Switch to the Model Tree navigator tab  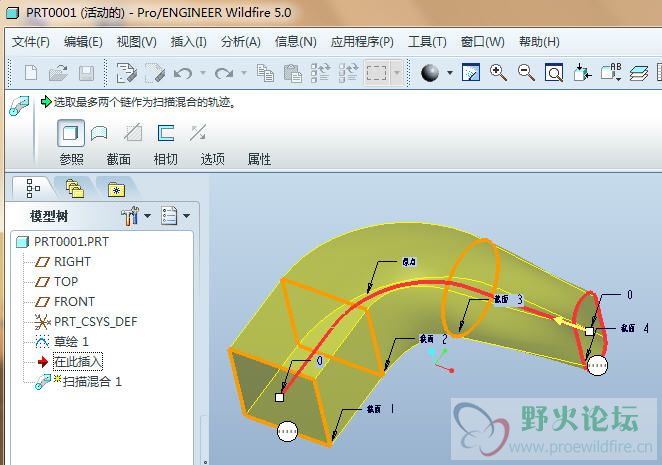tap(33, 188)
